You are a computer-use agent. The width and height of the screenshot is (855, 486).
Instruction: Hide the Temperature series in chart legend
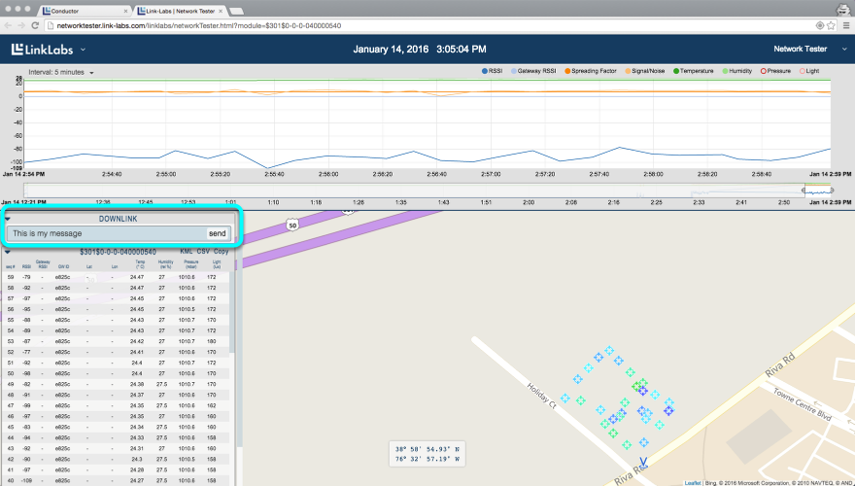coord(695,71)
